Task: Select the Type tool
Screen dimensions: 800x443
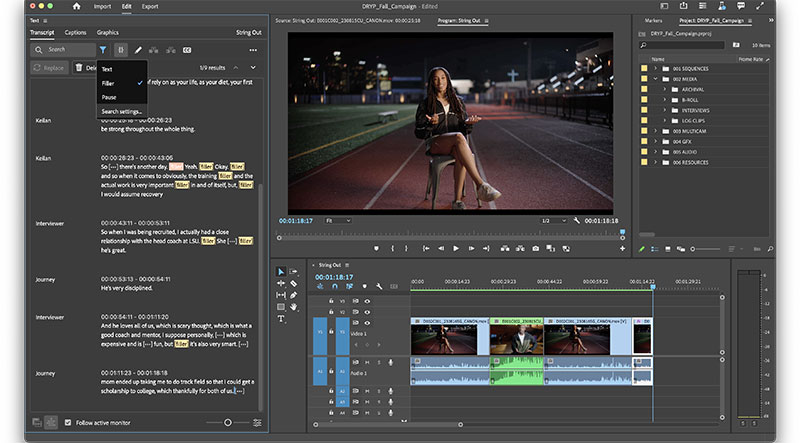Action: coord(281,319)
